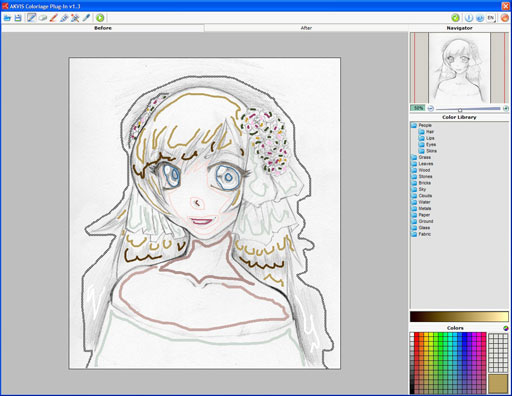Click the zoom out minus button
The image size is (512, 396).
click(431, 108)
